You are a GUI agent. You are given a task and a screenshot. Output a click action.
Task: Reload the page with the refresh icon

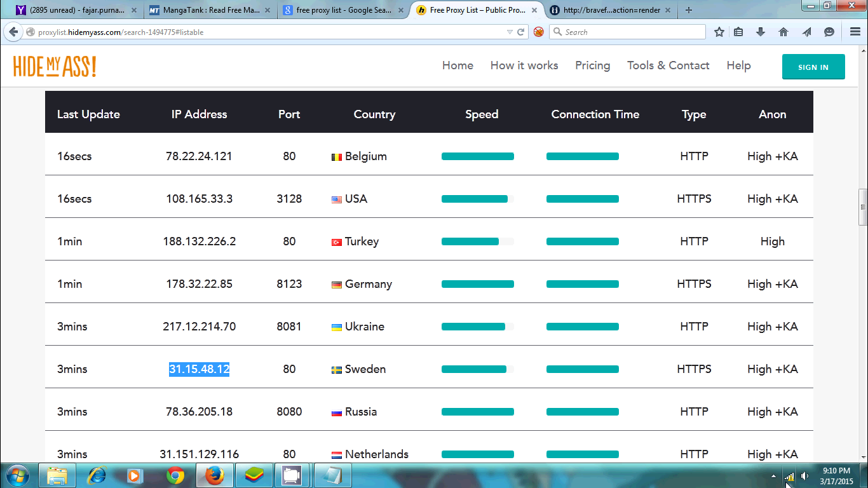point(521,32)
